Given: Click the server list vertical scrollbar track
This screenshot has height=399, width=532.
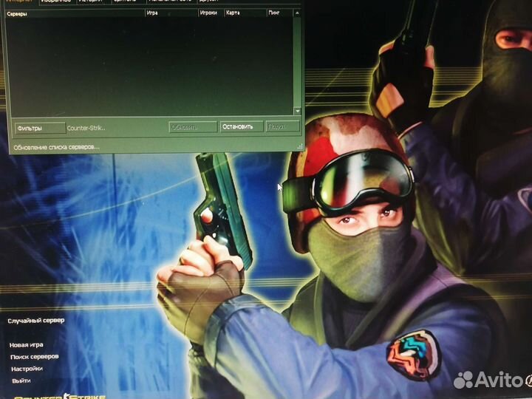Looking at the screenshot, I should click(297, 62).
